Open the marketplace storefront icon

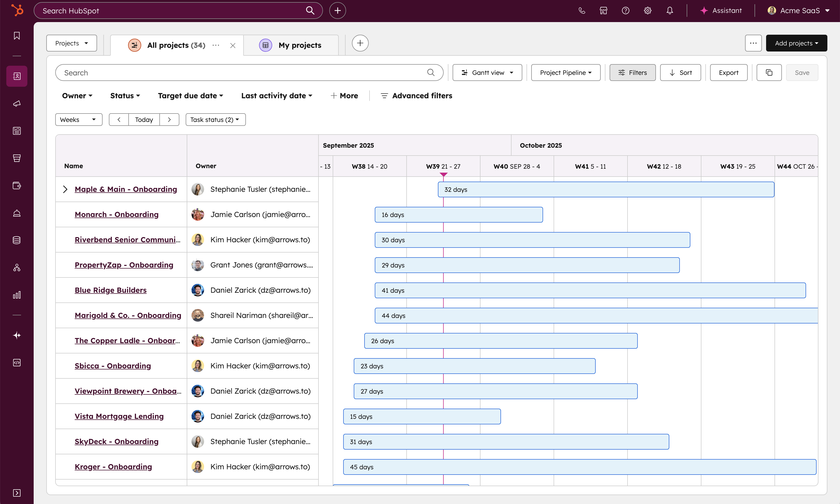tap(603, 11)
